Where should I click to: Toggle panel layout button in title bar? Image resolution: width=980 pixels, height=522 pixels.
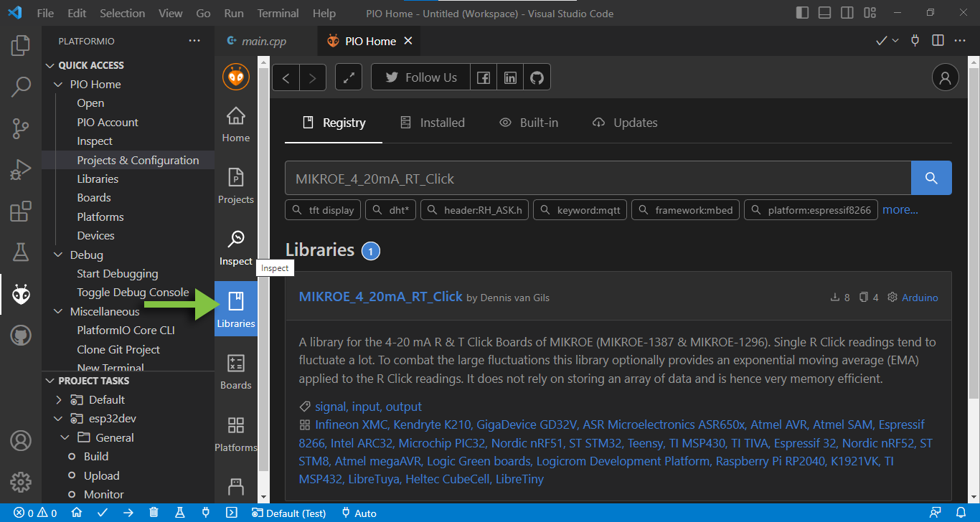825,13
